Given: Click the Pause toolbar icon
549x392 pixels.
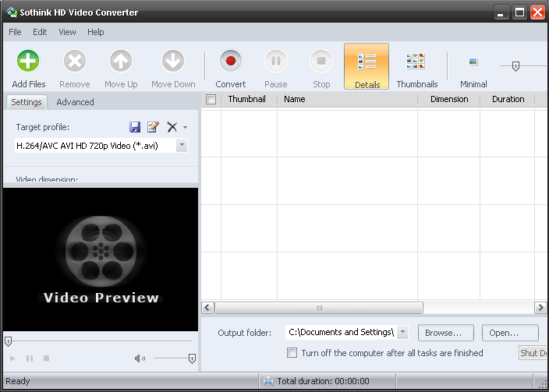Looking at the screenshot, I should coord(276,62).
